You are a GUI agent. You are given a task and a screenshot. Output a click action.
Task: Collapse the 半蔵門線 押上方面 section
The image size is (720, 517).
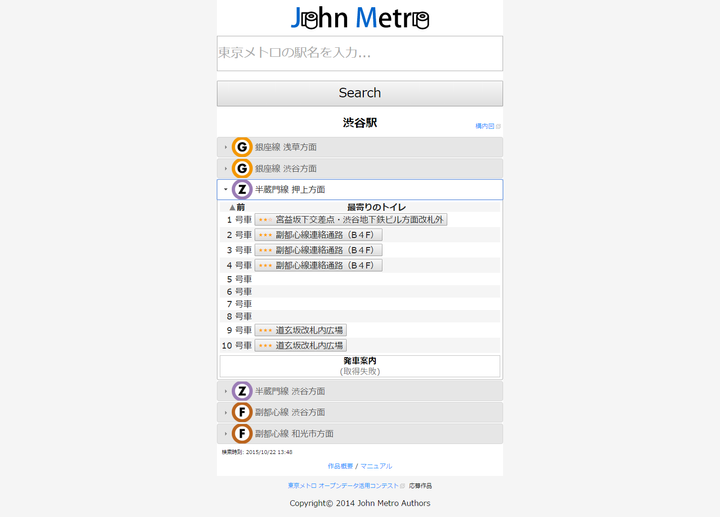(x=360, y=190)
